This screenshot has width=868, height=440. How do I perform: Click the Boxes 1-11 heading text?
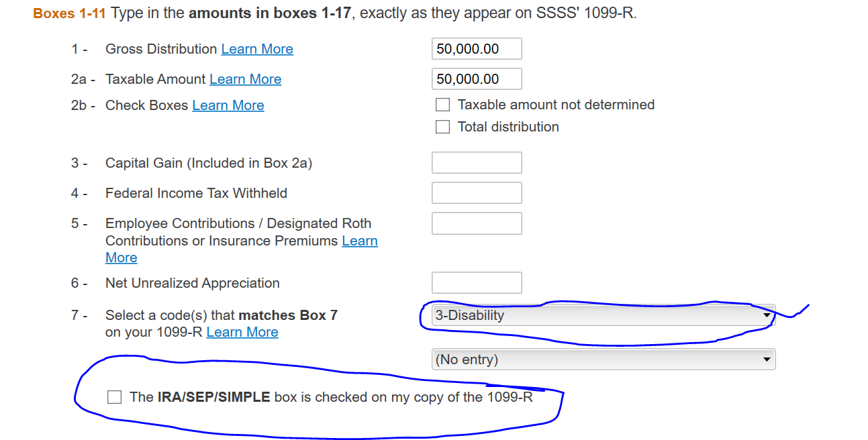[x=70, y=13]
